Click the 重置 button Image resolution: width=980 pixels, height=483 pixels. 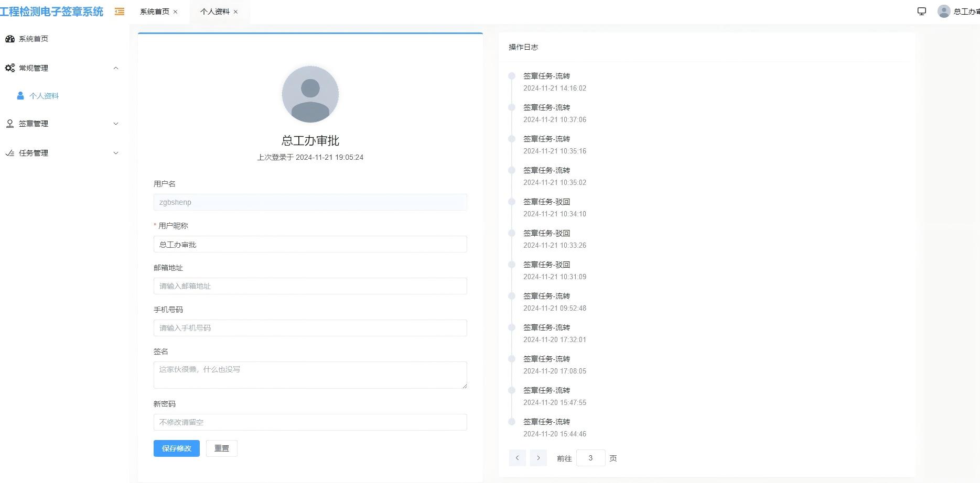221,448
